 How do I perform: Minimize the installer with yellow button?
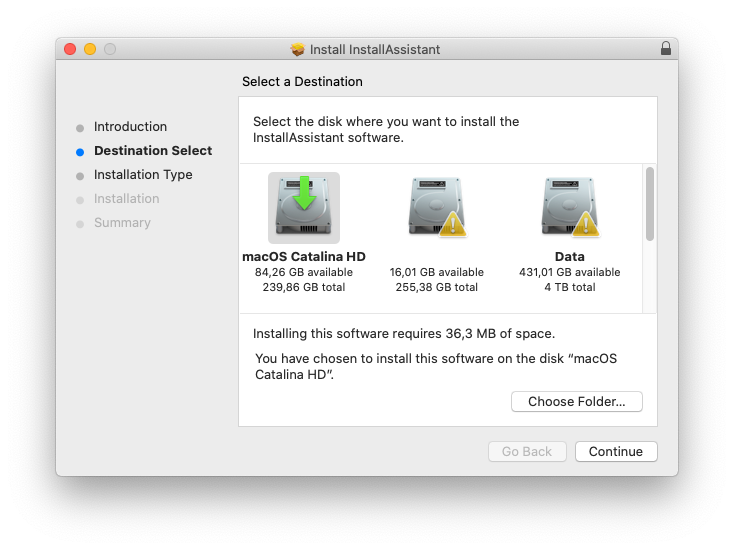pyautogui.click(x=90, y=49)
